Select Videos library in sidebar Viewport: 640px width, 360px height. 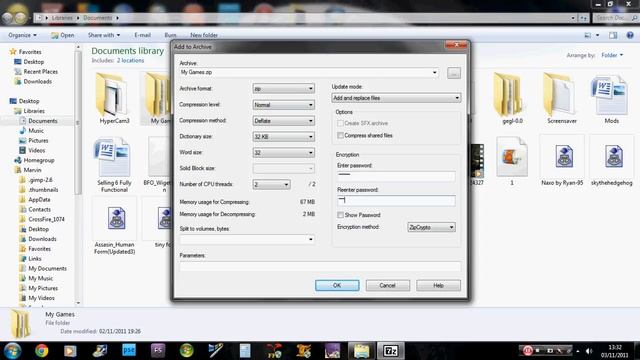[x=36, y=150]
